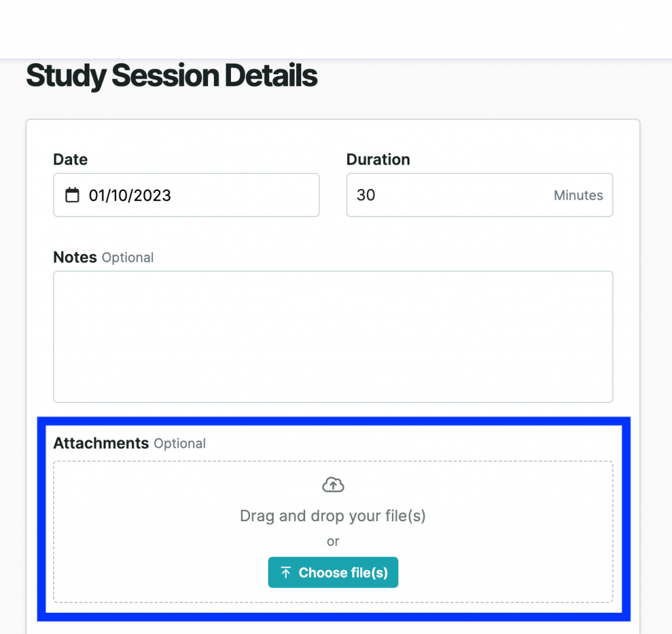
Task: Click the Optional tag beside Attachments
Action: [180, 444]
